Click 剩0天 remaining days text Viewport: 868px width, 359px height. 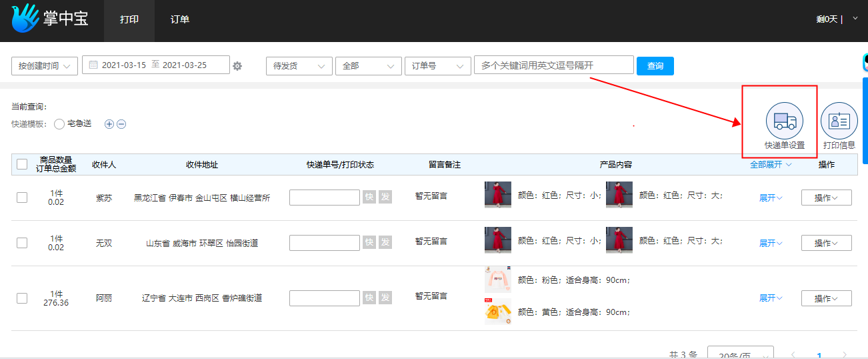[x=827, y=19]
